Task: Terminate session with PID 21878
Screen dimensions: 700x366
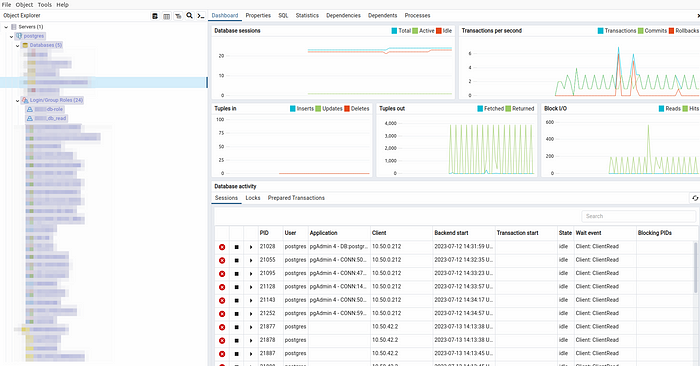Action: point(222,341)
